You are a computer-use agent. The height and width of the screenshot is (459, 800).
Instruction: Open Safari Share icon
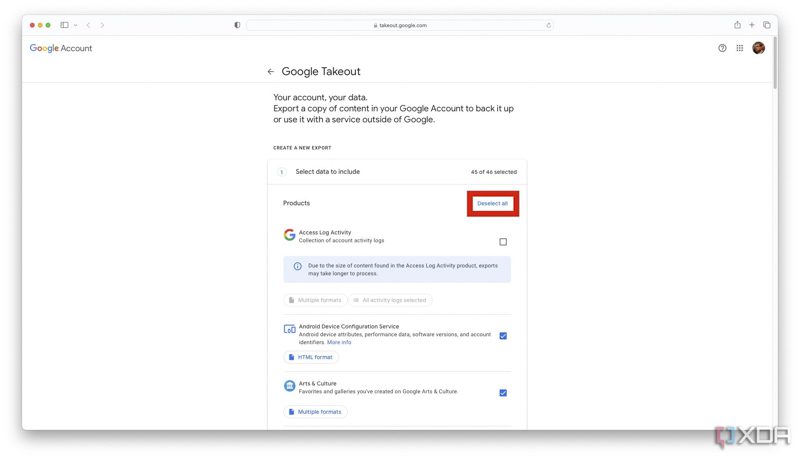pyautogui.click(x=737, y=24)
